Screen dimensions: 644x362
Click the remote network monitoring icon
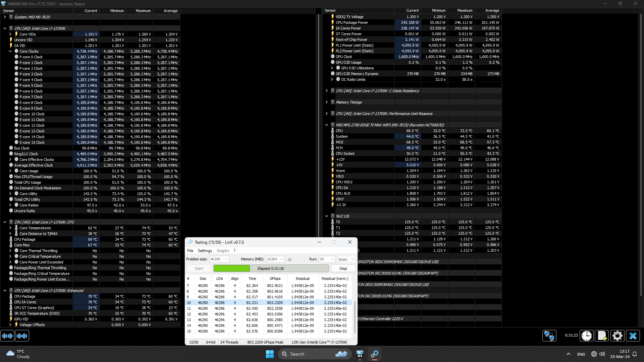549,336
